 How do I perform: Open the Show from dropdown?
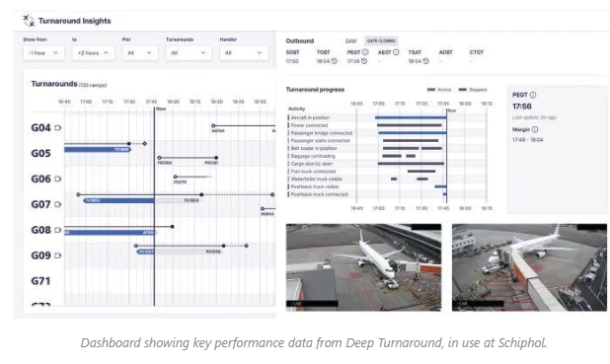pos(43,53)
